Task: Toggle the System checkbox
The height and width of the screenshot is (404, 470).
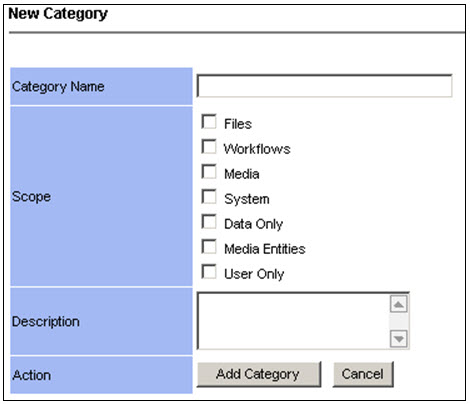Action: (209, 197)
